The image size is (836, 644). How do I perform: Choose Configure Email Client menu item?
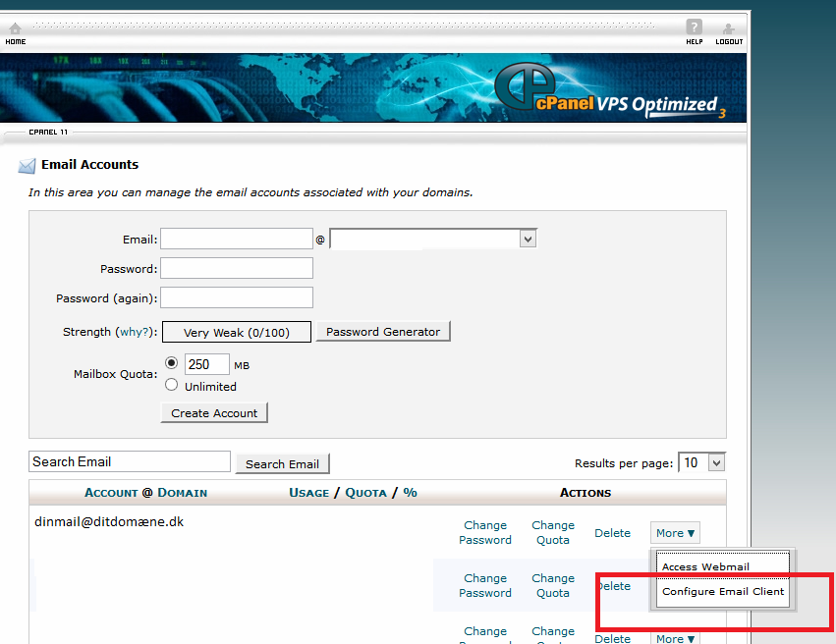click(x=722, y=591)
